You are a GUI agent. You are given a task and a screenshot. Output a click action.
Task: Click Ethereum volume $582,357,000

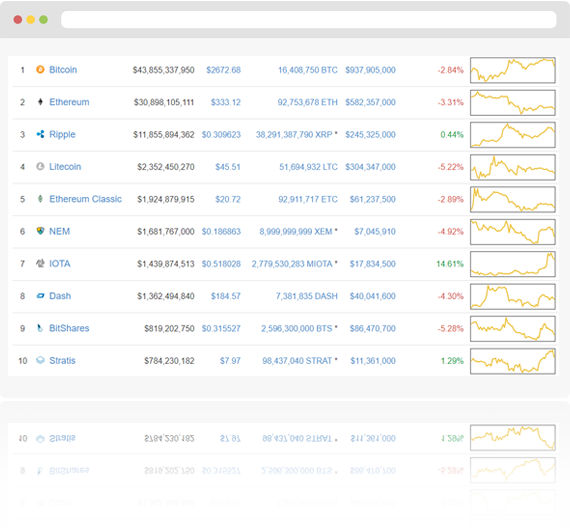[370, 103]
